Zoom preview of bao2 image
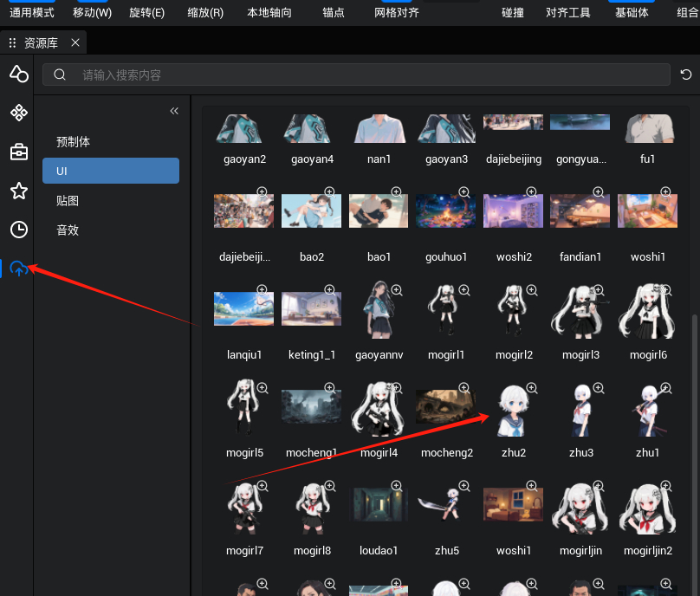Screen dimensions: 700x596 [330, 192]
